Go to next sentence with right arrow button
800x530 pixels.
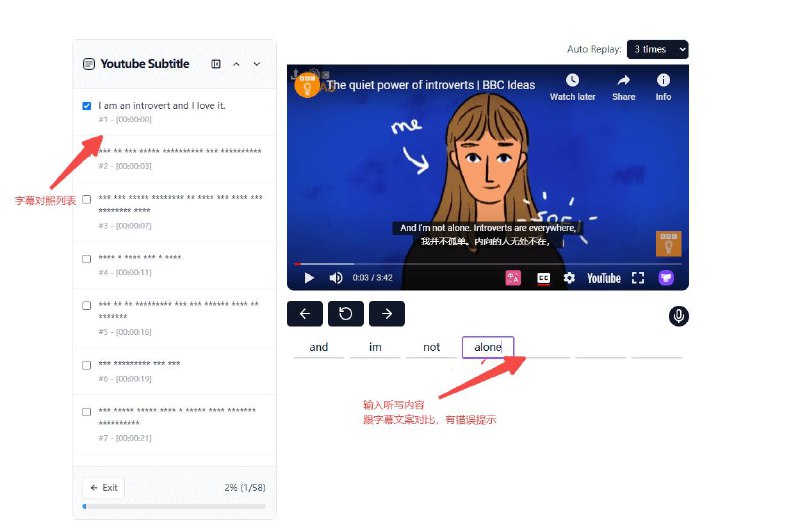(387, 314)
